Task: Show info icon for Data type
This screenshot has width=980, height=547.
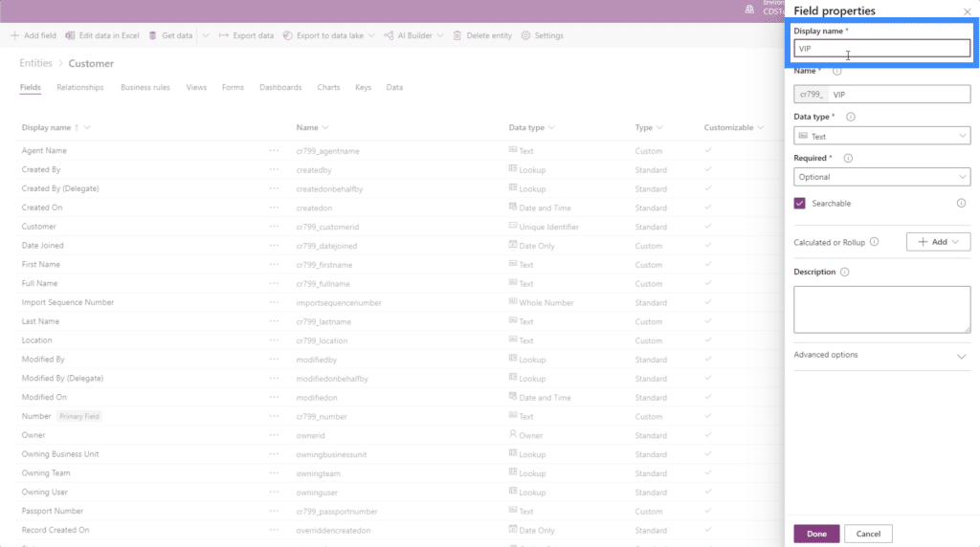Action: pyautogui.click(x=851, y=117)
